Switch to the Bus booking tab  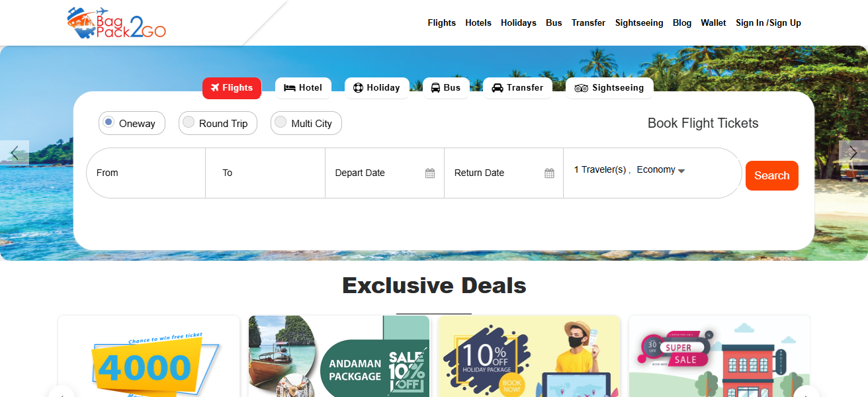(x=446, y=88)
